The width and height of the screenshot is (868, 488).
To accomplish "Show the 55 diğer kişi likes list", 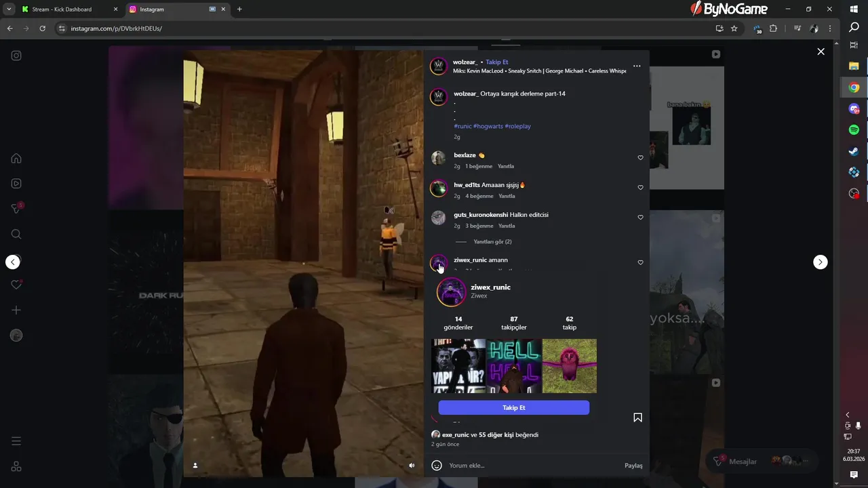I will 496,435.
